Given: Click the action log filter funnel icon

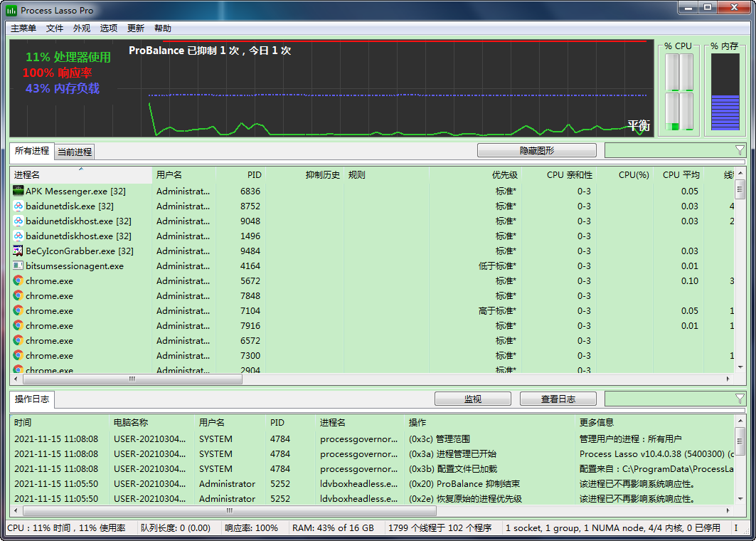Looking at the screenshot, I should (x=740, y=399).
